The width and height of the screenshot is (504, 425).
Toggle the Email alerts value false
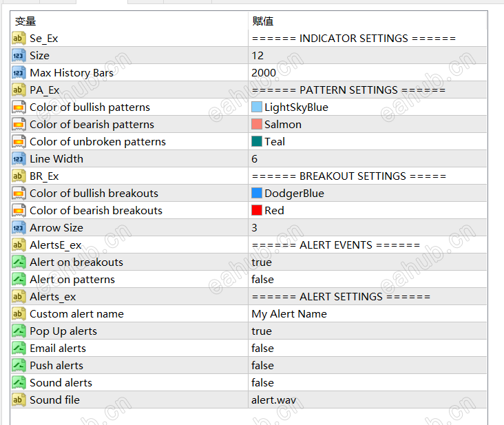(262, 349)
